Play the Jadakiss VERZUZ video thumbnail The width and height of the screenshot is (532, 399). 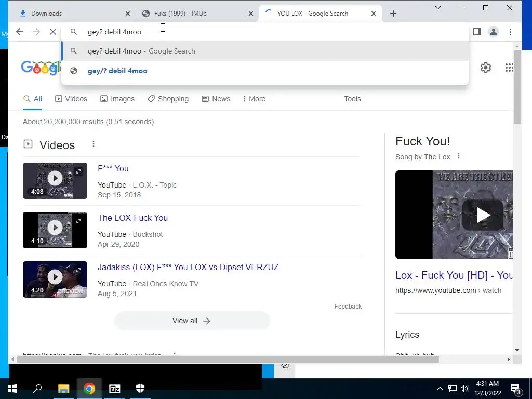pos(55,280)
